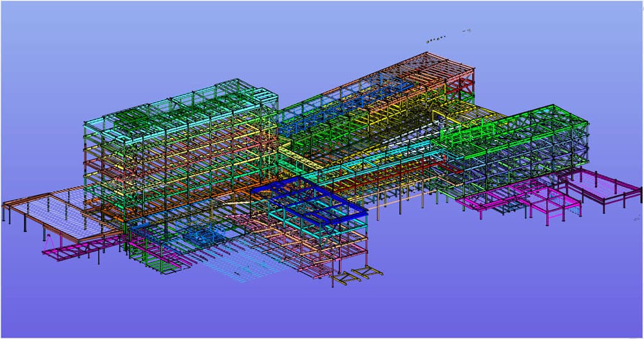Select the dark blue roof frame
The height and width of the screenshot is (339, 644).
(x=309, y=196)
